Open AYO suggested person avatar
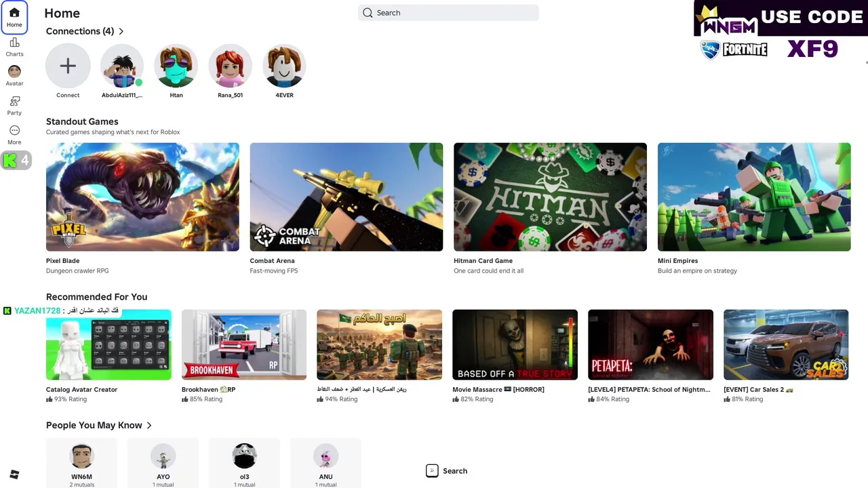This screenshot has height=488, width=868. (x=163, y=456)
